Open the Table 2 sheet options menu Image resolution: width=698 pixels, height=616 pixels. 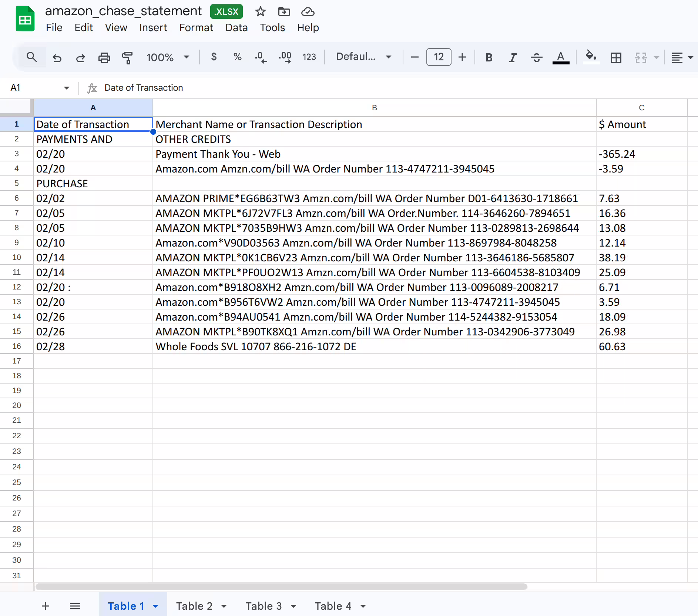tap(224, 606)
